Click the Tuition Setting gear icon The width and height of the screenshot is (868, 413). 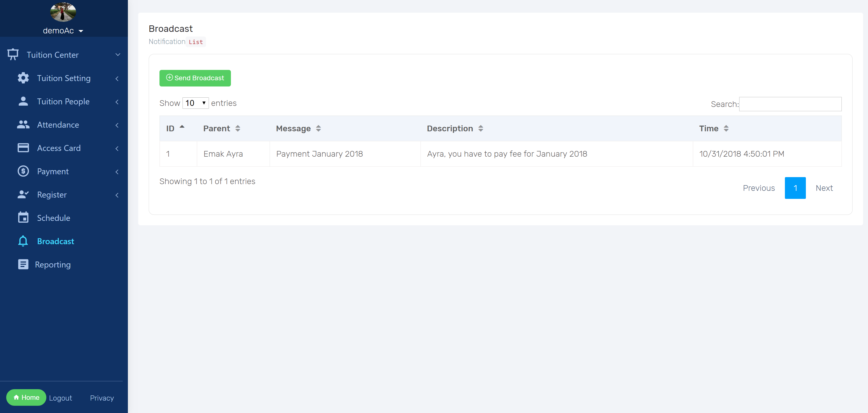(x=23, y=78)
